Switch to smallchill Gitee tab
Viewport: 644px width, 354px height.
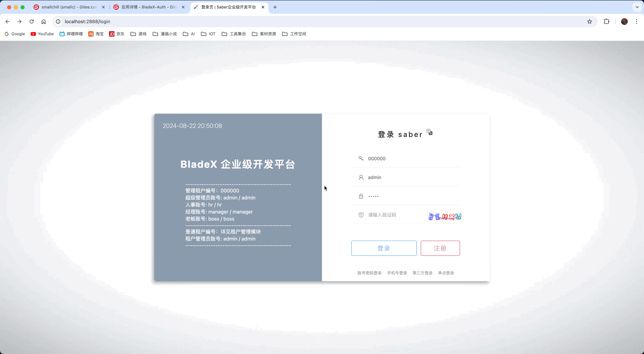[70, 7]
